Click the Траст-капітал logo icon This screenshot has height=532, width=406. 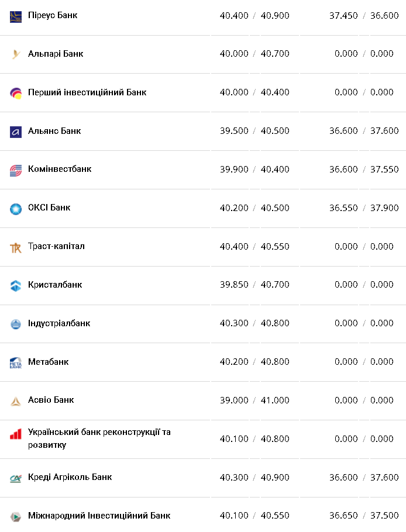point(16,247)
